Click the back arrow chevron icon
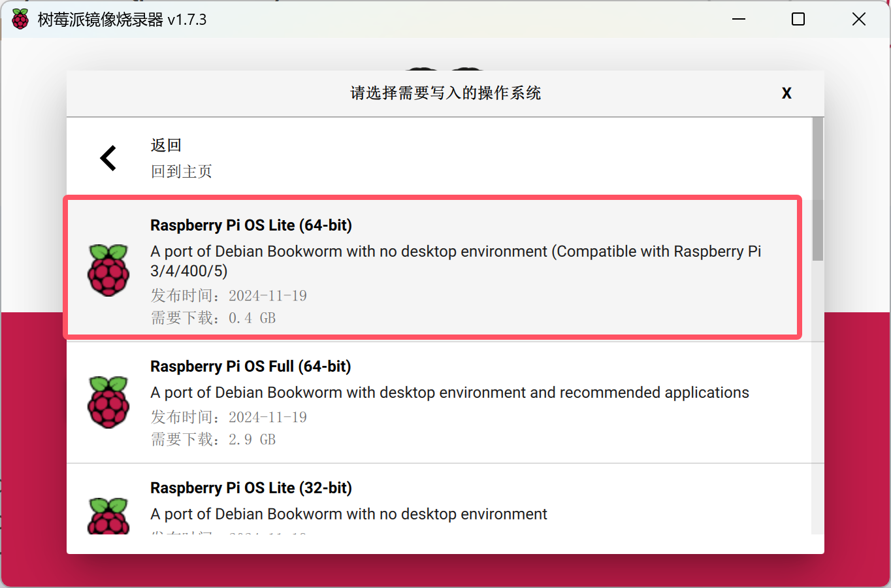The image size is (891, 588). (x=108, y=158)
